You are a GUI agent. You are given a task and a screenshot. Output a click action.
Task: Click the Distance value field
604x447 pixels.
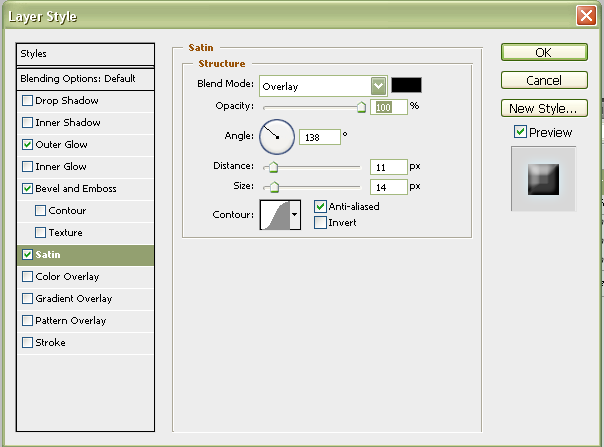[x=389, y=167]
